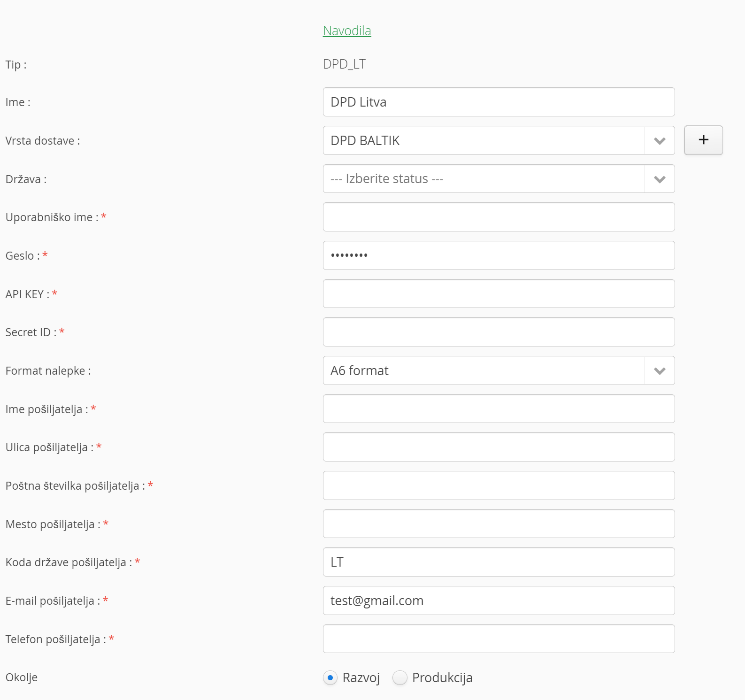
Task: Focus the Telefon pošiljatelja input field
Action: [499, 639]
